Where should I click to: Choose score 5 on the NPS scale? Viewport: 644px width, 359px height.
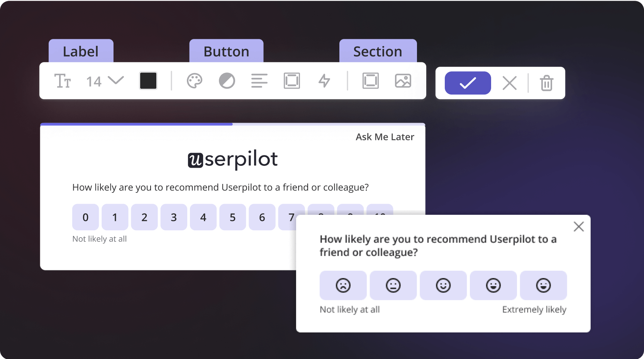pyautogui.click(x=232, y=217)
